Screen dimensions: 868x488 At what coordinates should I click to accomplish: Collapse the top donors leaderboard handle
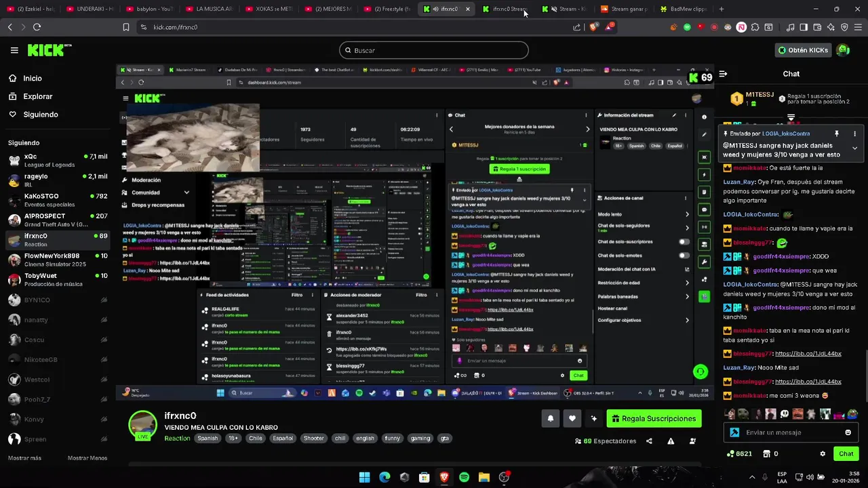pos(791,118)
